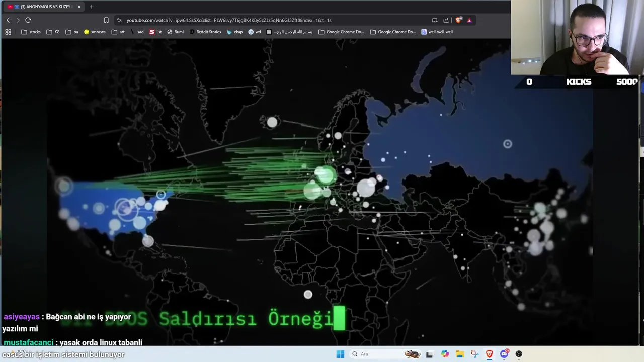Open the pa bookmark folder
This screenshot has width=644, height=362.
click(x=72, y=32)
